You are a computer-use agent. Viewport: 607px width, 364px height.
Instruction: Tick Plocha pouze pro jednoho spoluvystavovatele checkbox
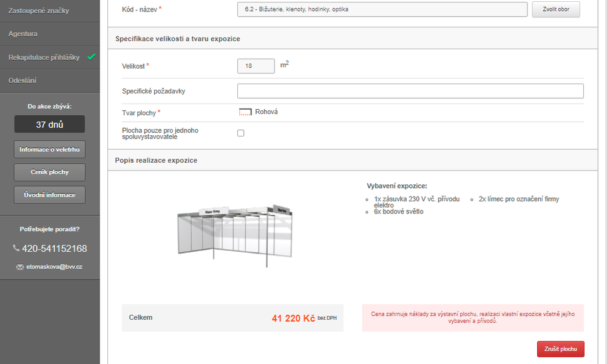click(241, 133)
